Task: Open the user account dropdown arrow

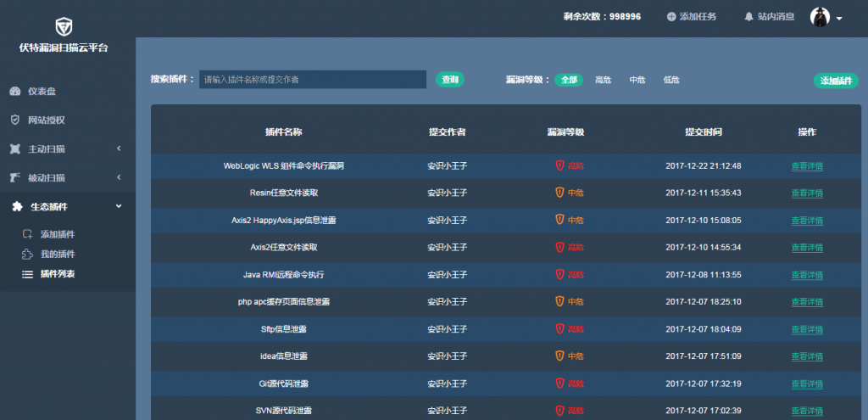Action: point(839,19)
